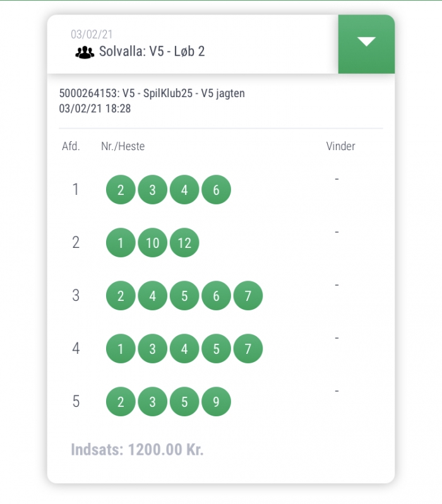Select horse 1 in Afd. 2
Viewport: 442px width, 504px height.
click(121, 243)
